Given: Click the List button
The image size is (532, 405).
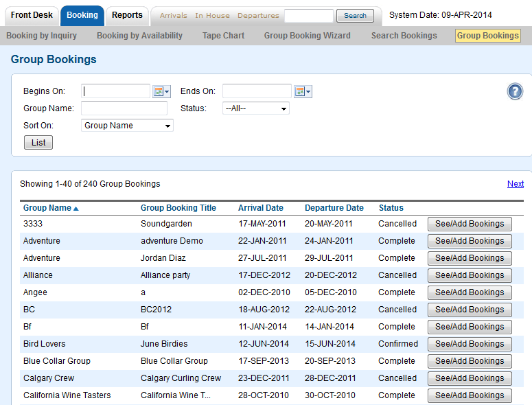Looking at the screenshot, I should (x=38, y=143).
